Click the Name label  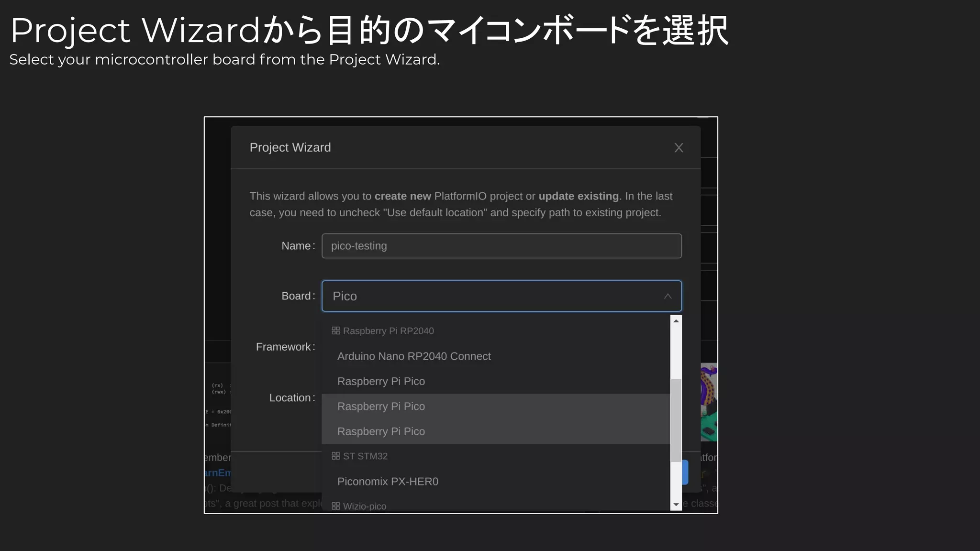click(x=298, y=246)
